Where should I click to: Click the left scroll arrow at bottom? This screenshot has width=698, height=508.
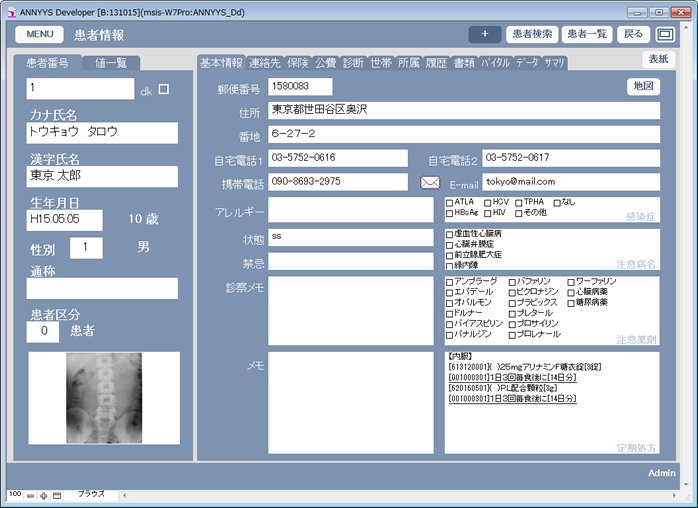pyautogui.click(x=125, y=495)
